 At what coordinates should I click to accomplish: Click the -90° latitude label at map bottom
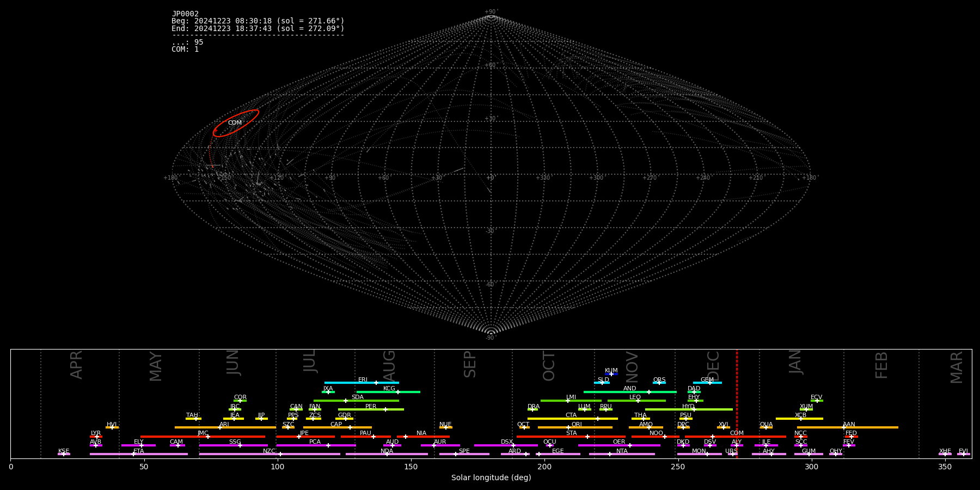pos(491,338)
